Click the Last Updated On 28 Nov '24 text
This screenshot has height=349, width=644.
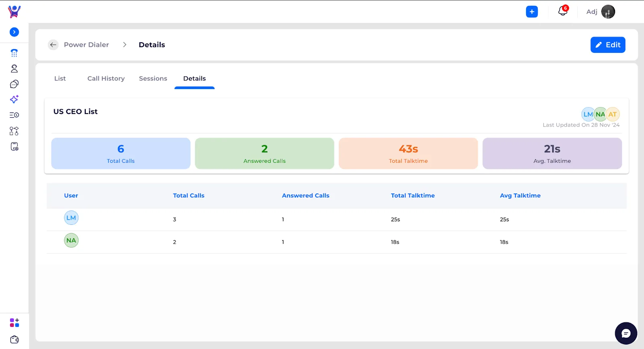(x=581, y=125)
